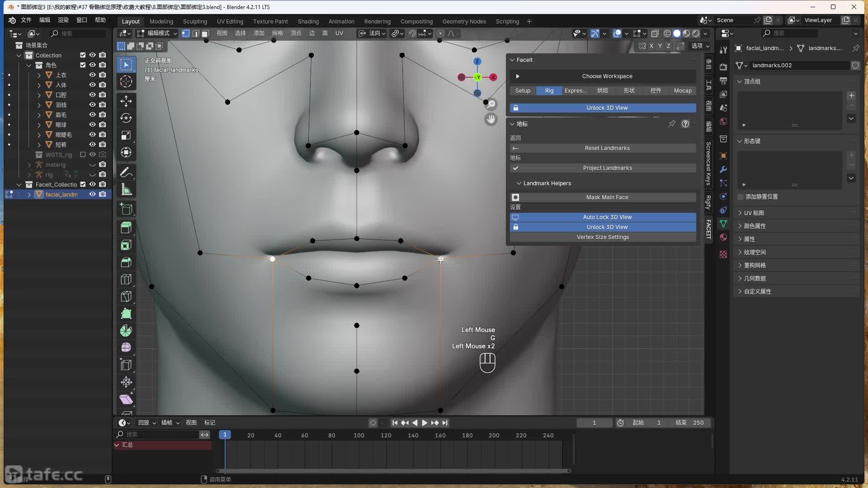Hide the 人体 object in viewport

(92, 85)
